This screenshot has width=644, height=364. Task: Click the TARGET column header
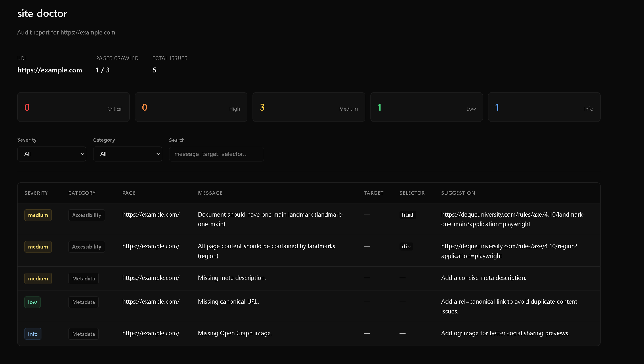click(x=374, y=193)
